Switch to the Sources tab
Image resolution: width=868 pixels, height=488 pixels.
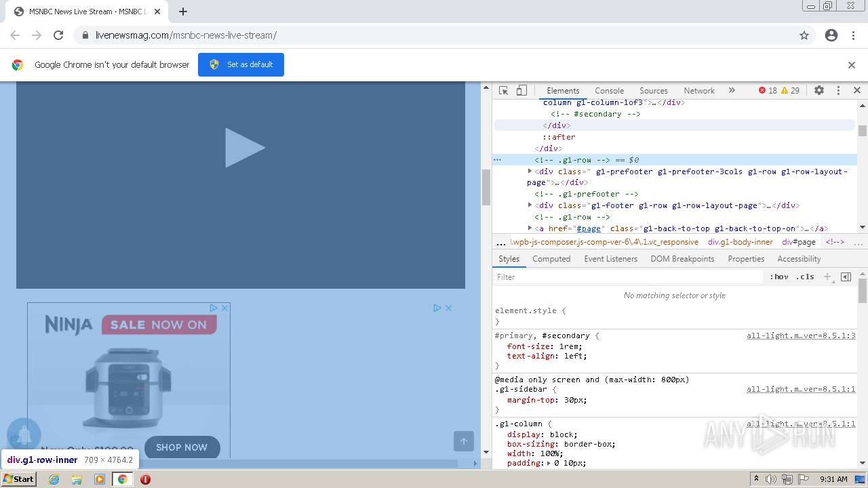pos(654,90)
